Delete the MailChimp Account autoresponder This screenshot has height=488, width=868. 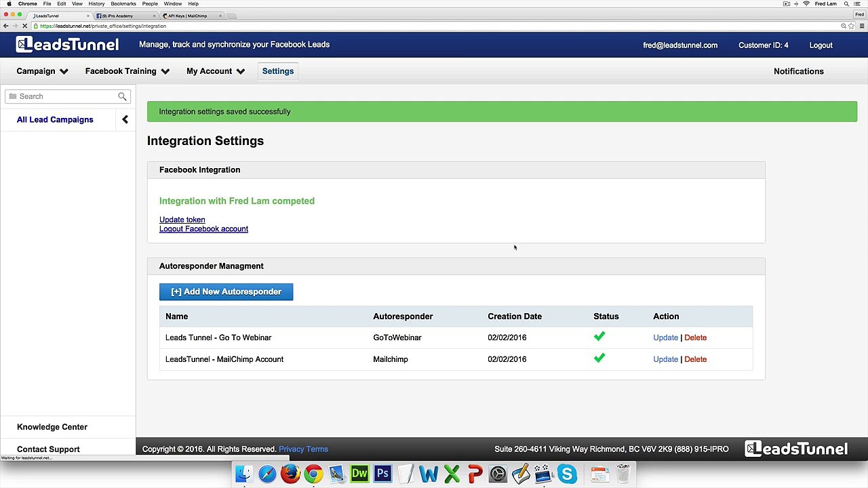click(695, 359)
